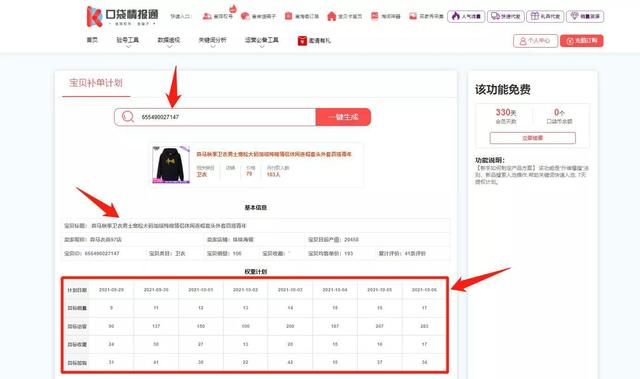Select product card price value 79

coord(249,174)
